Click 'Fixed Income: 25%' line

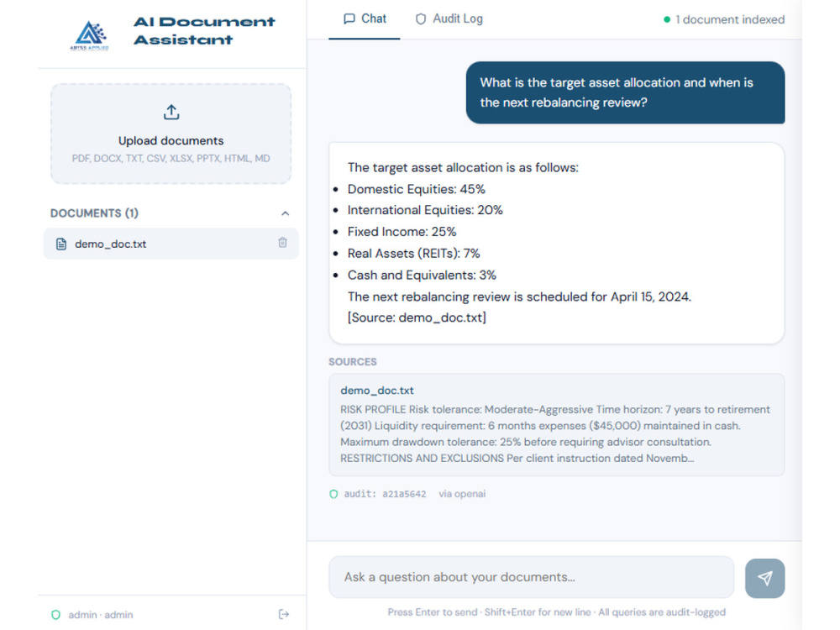click(x=402, y=232)
